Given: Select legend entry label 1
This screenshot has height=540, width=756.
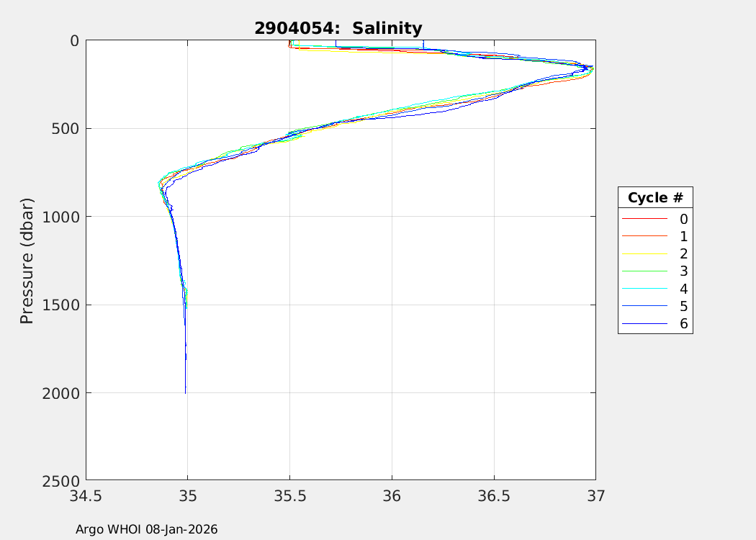Looking at the screenshot, I should click(x=683, y=236).
